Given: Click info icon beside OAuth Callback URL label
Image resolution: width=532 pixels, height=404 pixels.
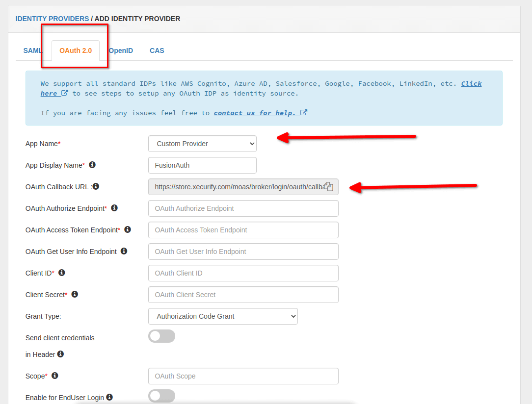Looking at the screenshot, I should pos(96,186).
